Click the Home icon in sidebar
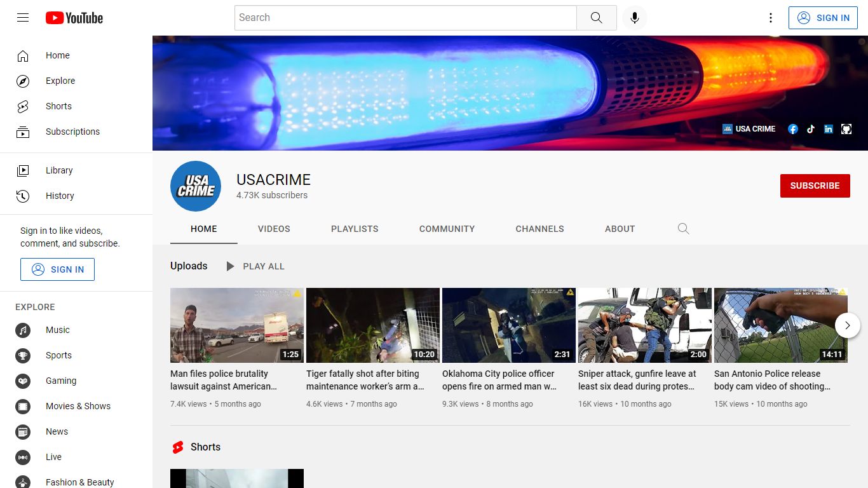 tap(23, 56)
